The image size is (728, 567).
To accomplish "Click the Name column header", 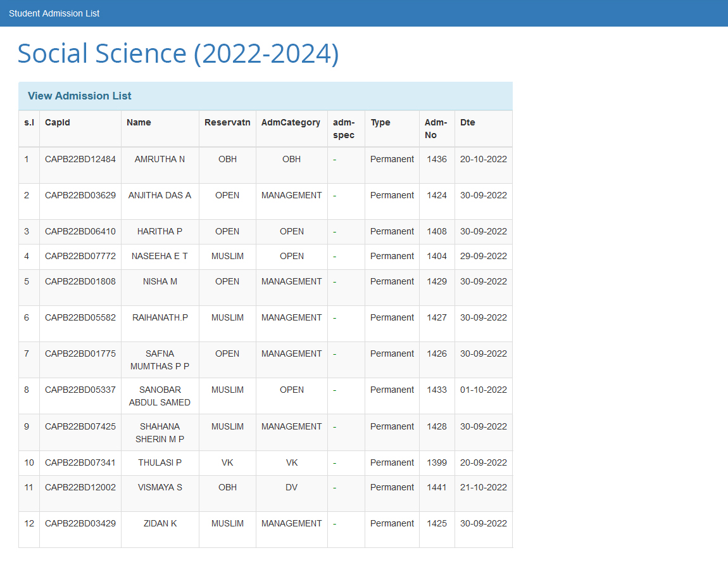I will pos(139,122).
